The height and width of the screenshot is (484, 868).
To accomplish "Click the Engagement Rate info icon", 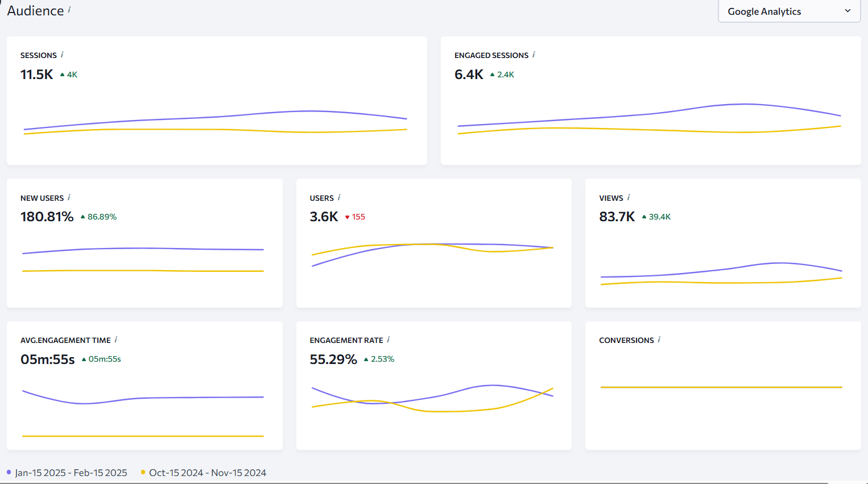I will click(388, 340).
